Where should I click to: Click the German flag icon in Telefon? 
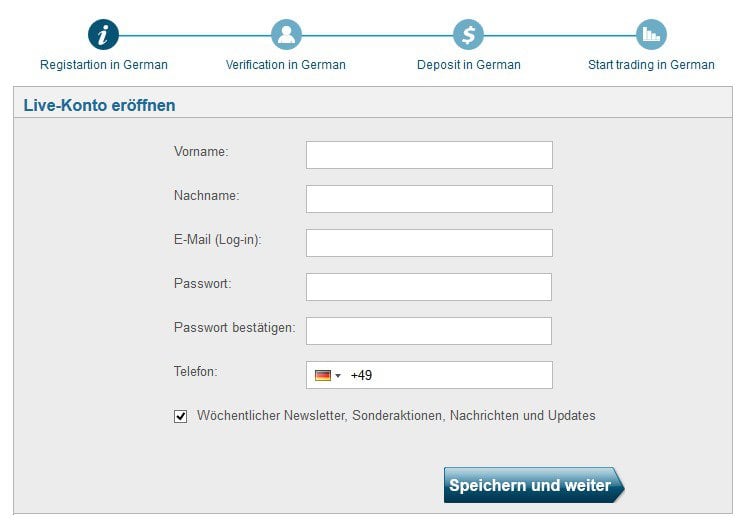click(323, 376)
